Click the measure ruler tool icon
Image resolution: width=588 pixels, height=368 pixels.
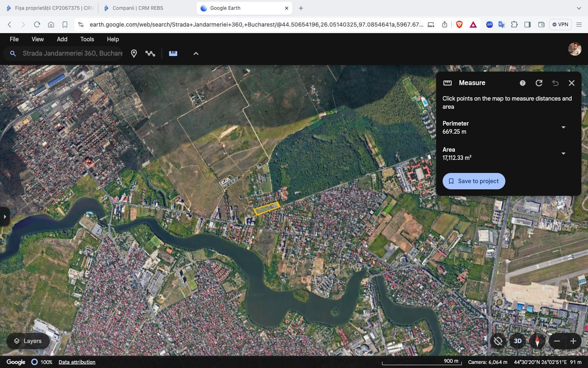[173, 54]
